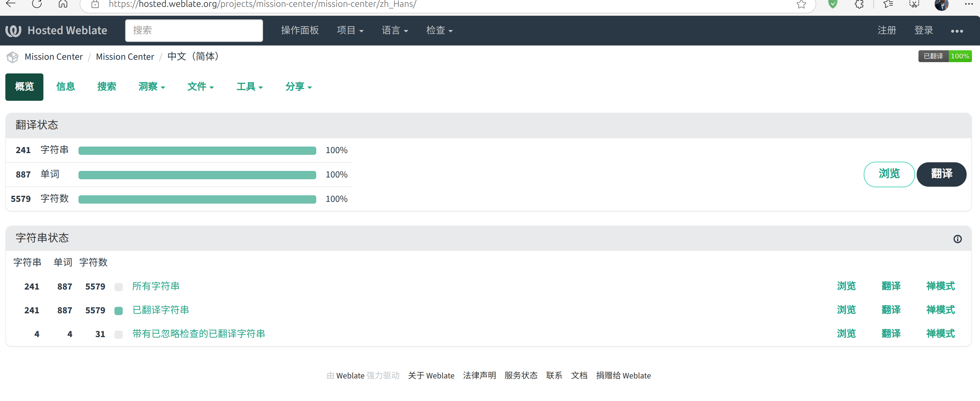Click 禅模式 for 所有字符串 row
Screen dimensions: 980x401
[x=940, y=286]
